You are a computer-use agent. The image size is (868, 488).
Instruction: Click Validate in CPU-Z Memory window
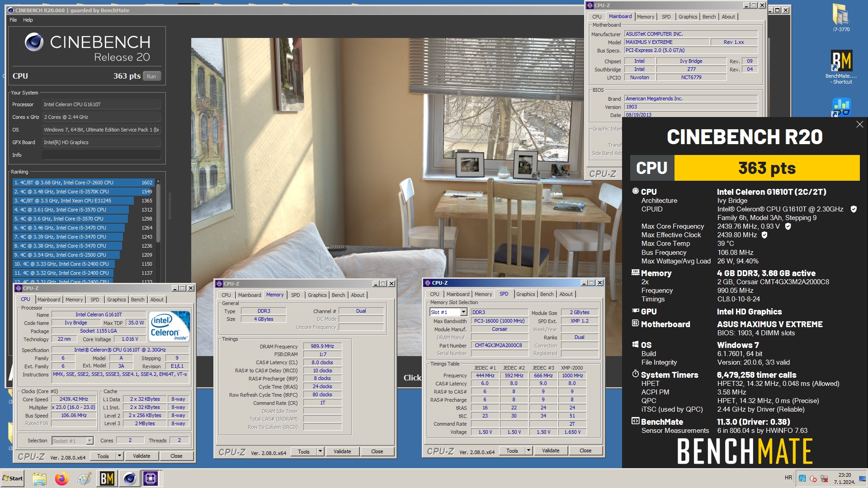coord(342,451)
